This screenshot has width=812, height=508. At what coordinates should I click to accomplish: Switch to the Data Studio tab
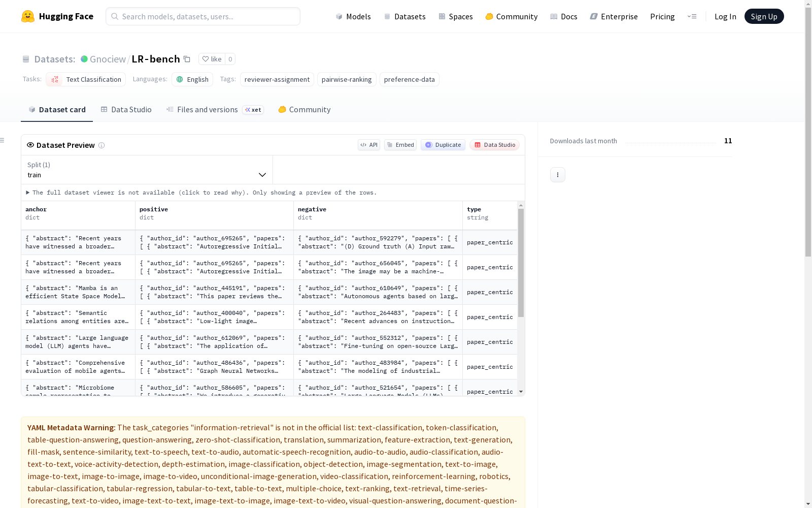point(126,110)
